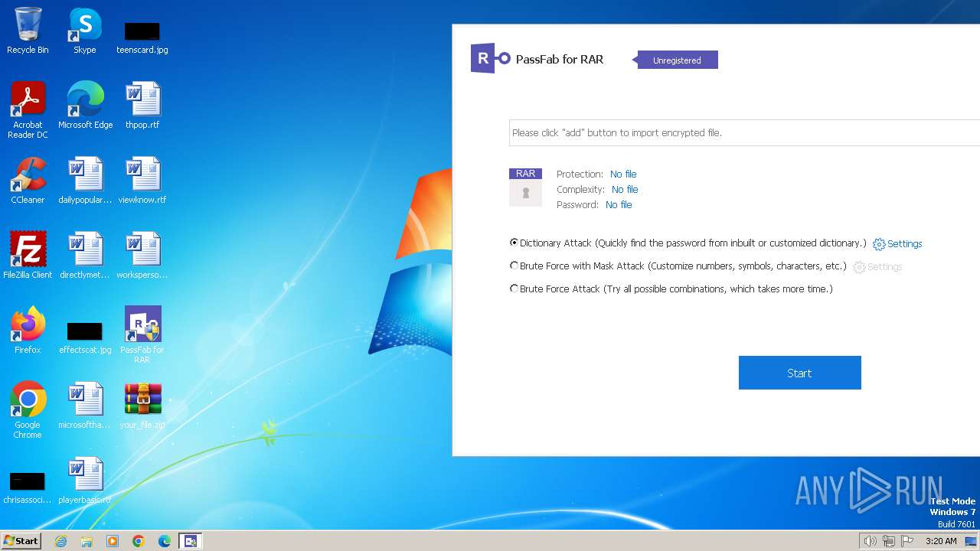Launch Skype from the desktop
This screenshot has height=551, width=980.
[x=84, y=31]
